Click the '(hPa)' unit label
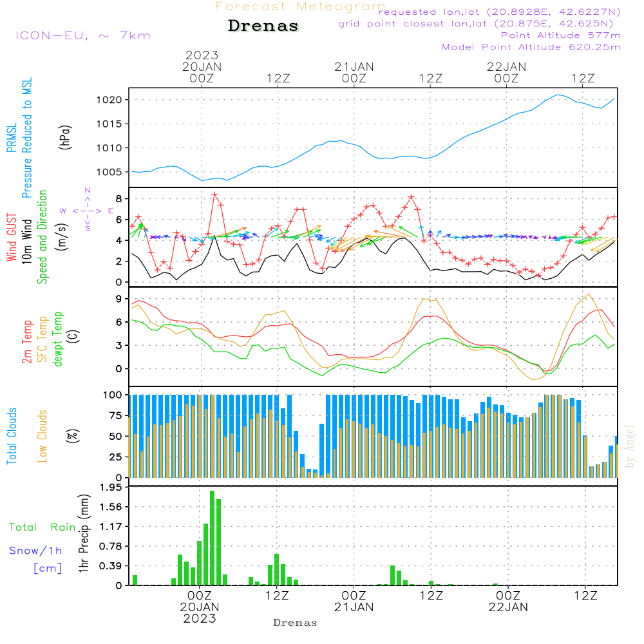This screenshot has width=644, height=644. (65, 137)
